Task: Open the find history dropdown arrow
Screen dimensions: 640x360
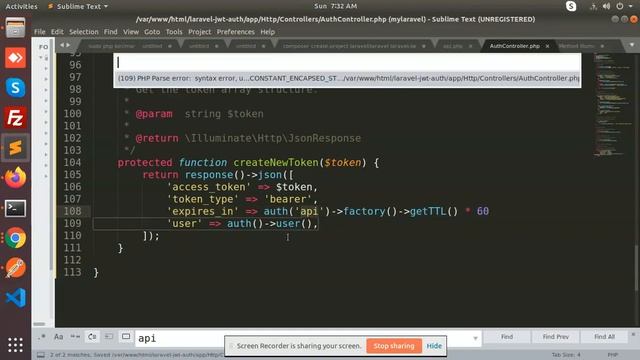Action: click(x=475, y=338)
